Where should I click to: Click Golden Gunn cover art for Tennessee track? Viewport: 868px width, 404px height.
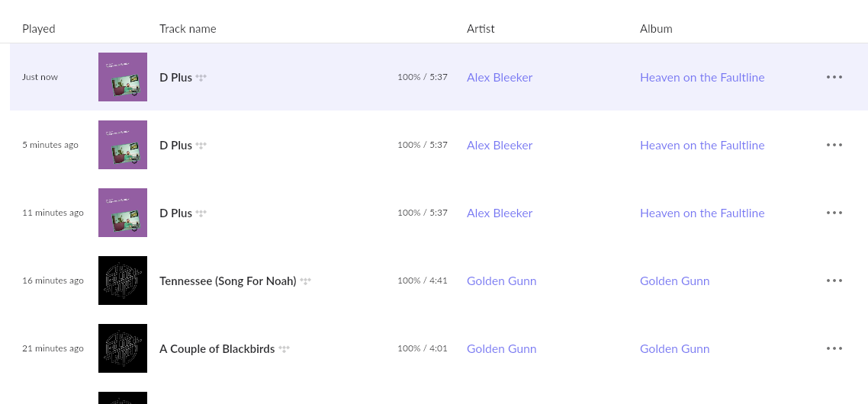[x=123, y=281]
